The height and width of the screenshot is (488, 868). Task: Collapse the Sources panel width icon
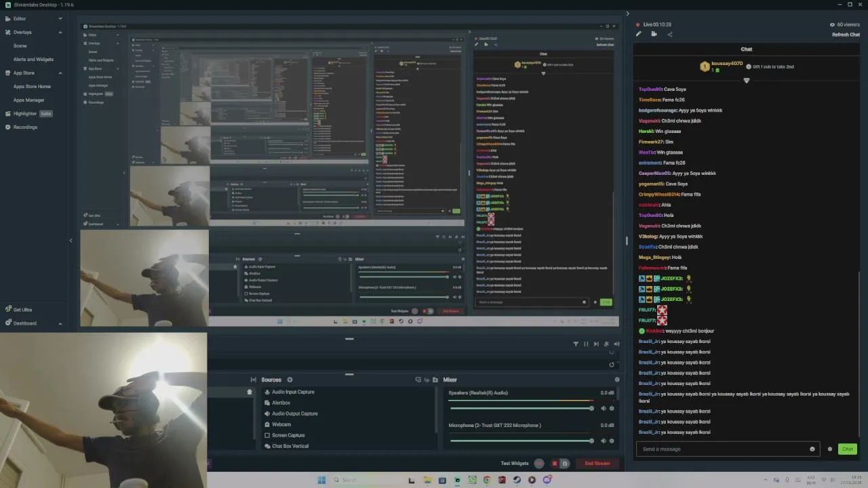[x=254, y=380]
